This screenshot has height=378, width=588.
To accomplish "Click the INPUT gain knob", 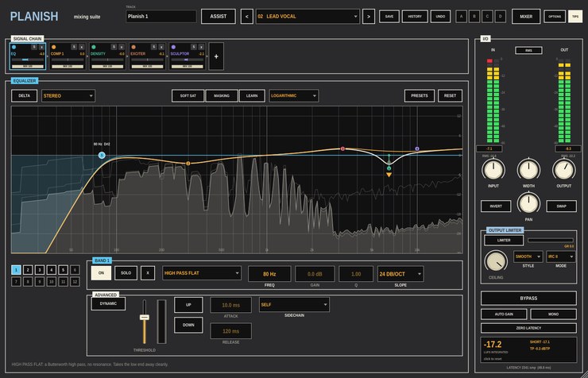I will click(493, 169).
